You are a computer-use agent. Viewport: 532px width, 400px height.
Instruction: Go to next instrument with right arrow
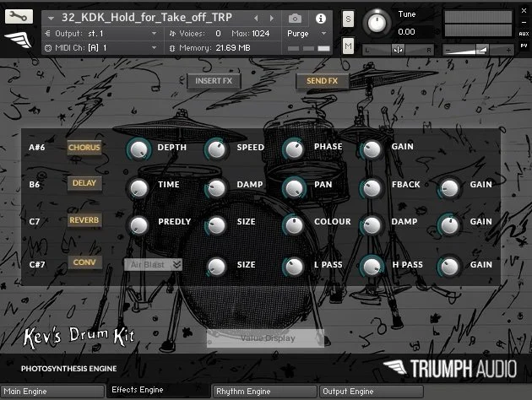coord(272,19)
